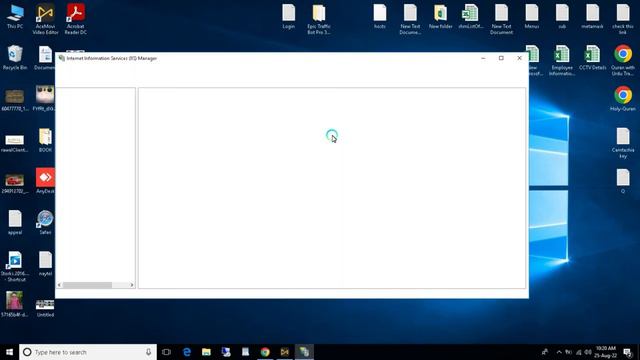This screenshot has height=360, width=640.
Task: Select the green New folder icon
Action: point(440,17)
